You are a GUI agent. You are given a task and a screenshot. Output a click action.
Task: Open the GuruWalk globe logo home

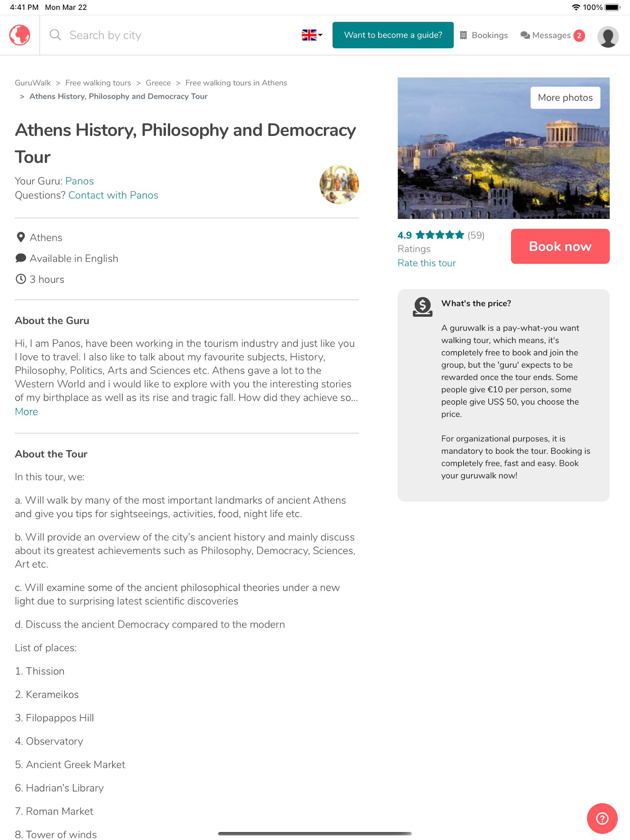click(20, 35)
